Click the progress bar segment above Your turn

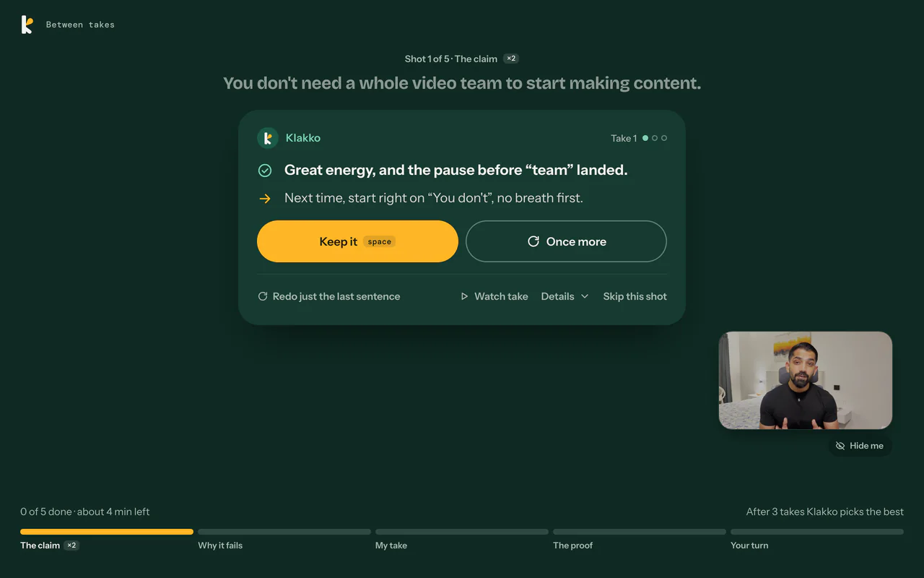tap(817, 532)
